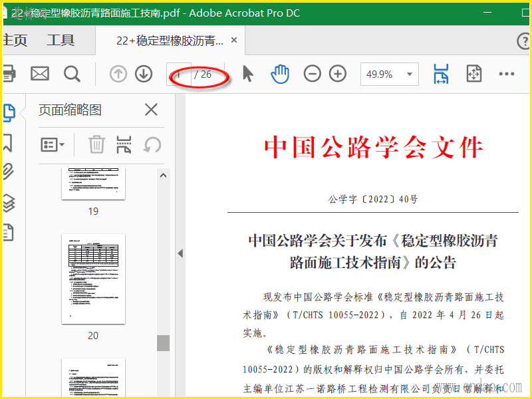Open the 49.9% zoom level dropdown

coord(389,74)
